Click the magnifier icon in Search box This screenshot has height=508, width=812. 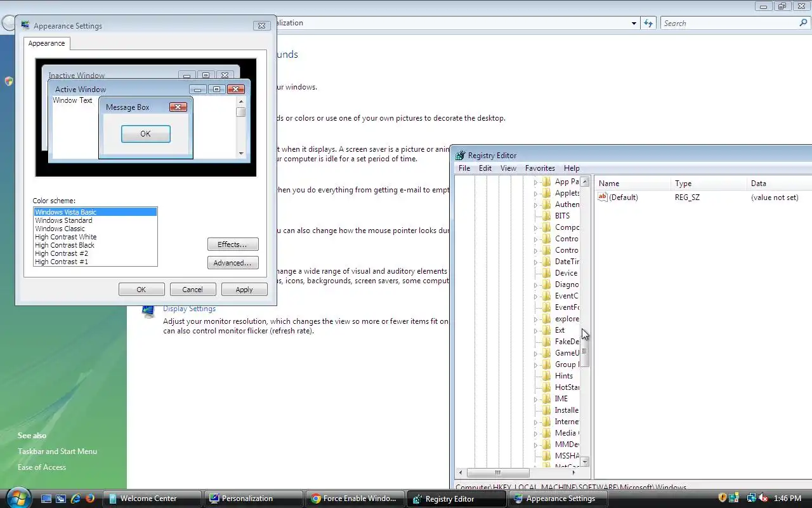pyautogui.click(x=803, y=23)
